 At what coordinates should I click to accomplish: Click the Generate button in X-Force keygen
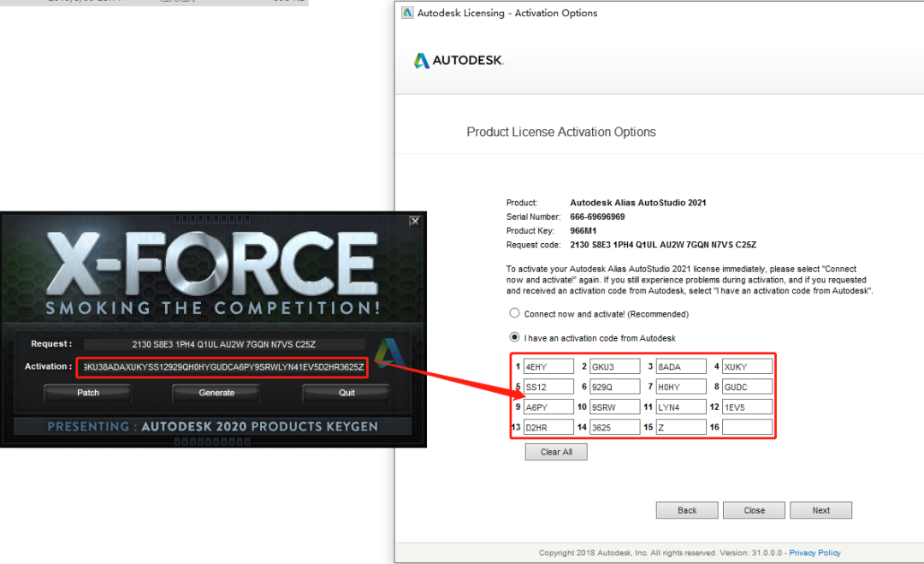coord(216,393)
